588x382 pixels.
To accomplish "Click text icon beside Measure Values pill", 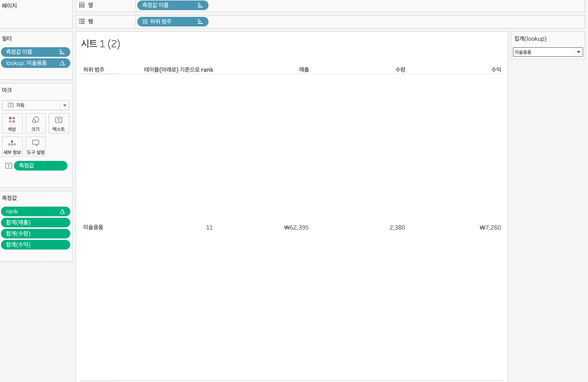I will pos(9,165).
